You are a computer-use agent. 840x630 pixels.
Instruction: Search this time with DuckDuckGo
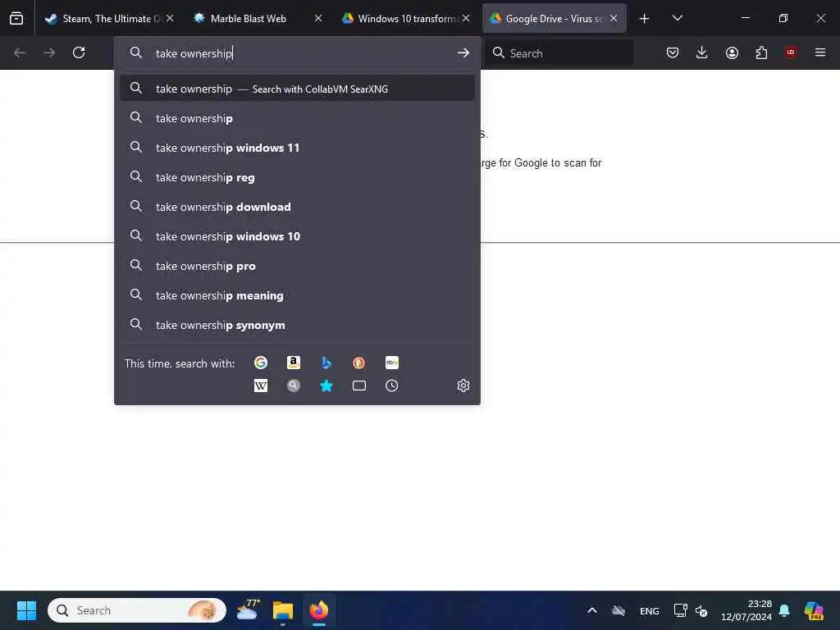(359, 363)
